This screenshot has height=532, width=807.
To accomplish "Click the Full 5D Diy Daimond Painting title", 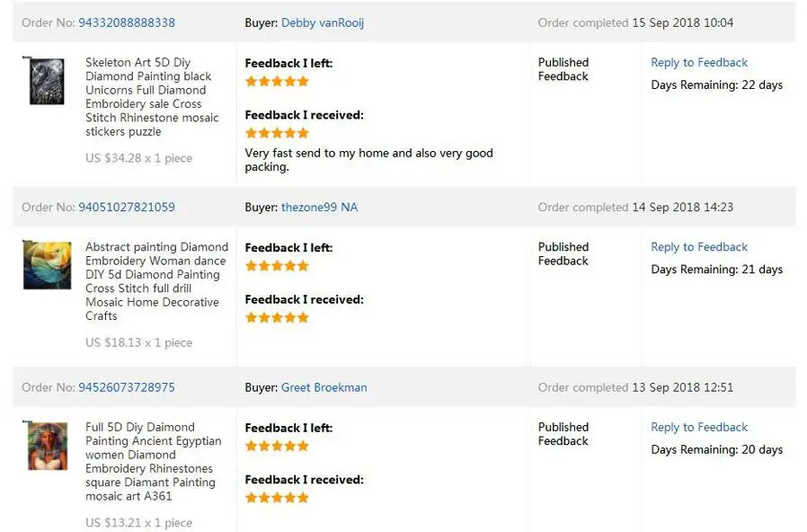I will pos(153,462).
